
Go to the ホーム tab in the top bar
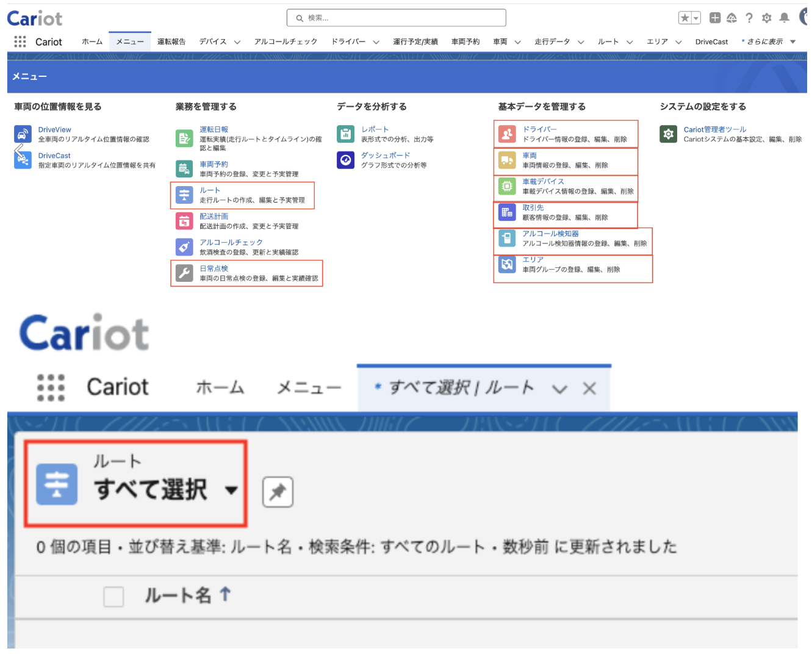tap(92, 41)
